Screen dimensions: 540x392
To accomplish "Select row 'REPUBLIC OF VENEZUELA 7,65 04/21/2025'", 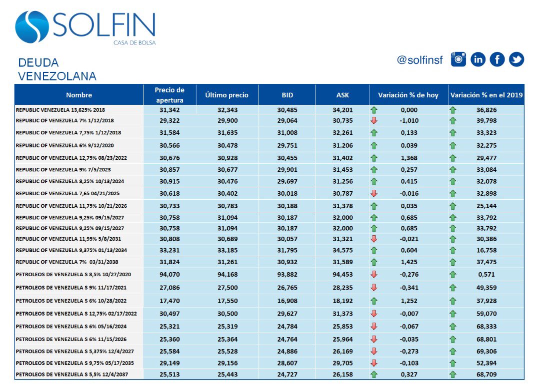I will click(269, 194).
